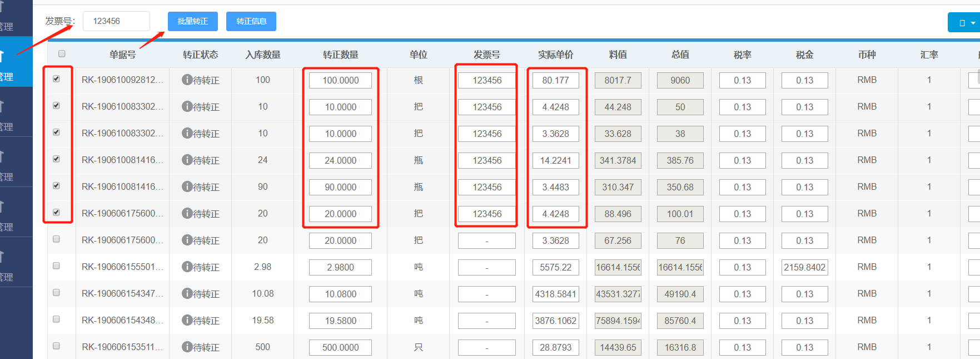This screenshot has height=359, width=980.
Task: Click the info icon in the RK-190610092812 row
Action: (x=187, y=80)
